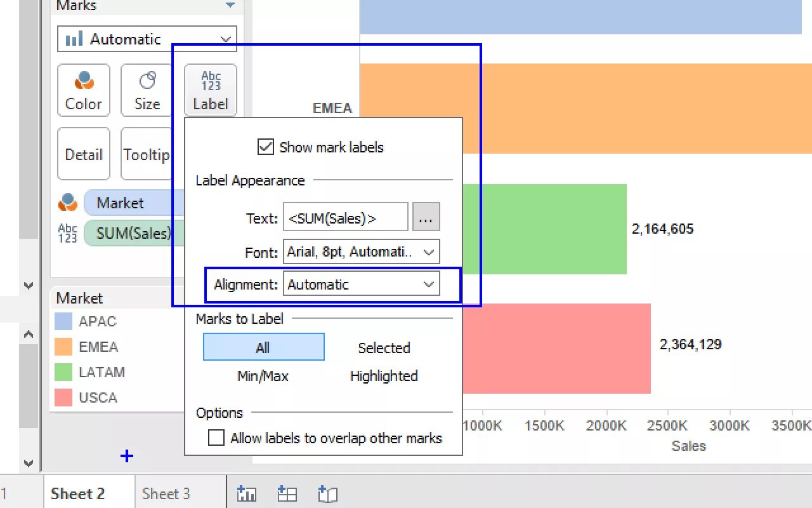812x508 pixels.
Task: Click the 3000K axis tick label
Action: pyautogui.click(x=729, y=425)
